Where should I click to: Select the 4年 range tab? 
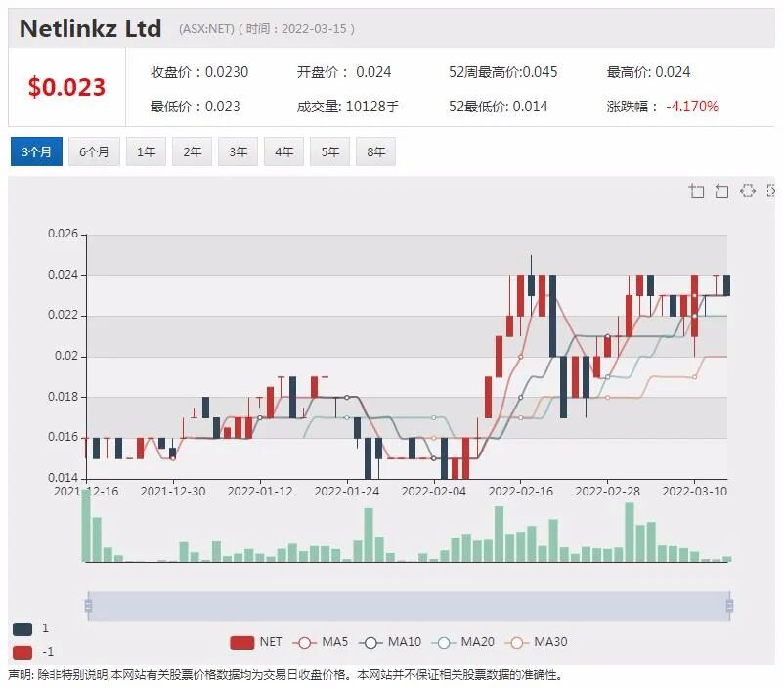(x=284, y=151)
